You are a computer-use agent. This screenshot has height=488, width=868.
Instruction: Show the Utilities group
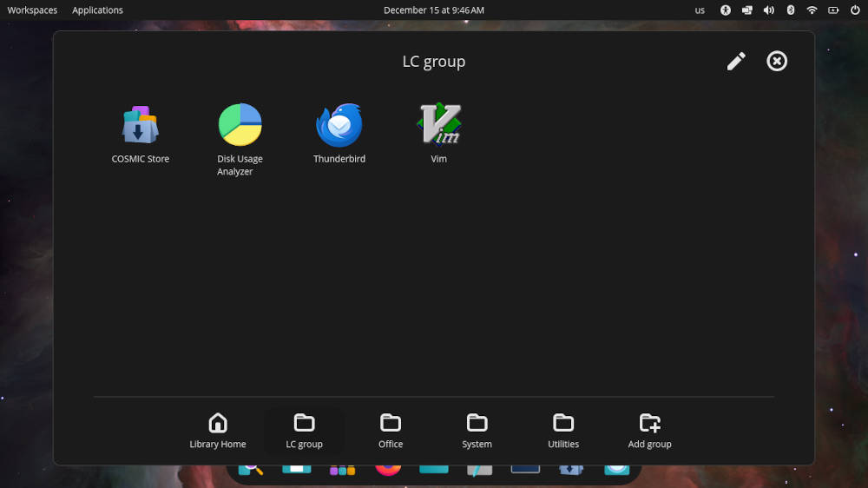[563, 431]
